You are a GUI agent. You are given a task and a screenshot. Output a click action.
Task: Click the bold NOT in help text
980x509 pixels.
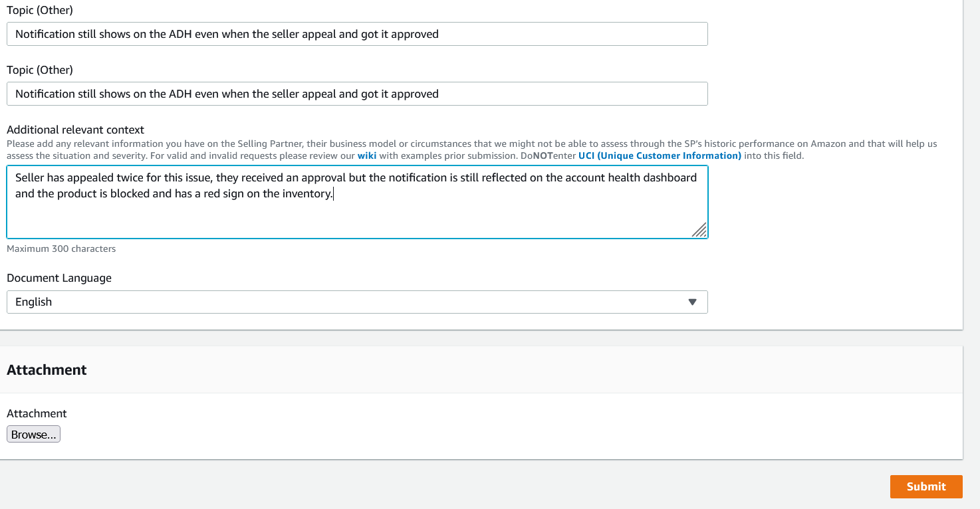542,155
